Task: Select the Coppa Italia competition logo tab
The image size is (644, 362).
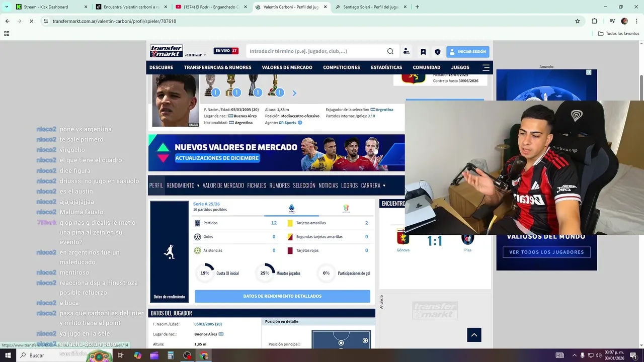Action: pos(346,208)
